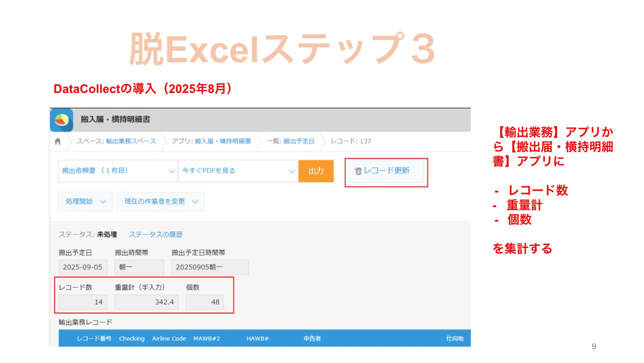
Task: Navigate to the 搬出予定日 view breadcrumb
Action: coord(299,141)
